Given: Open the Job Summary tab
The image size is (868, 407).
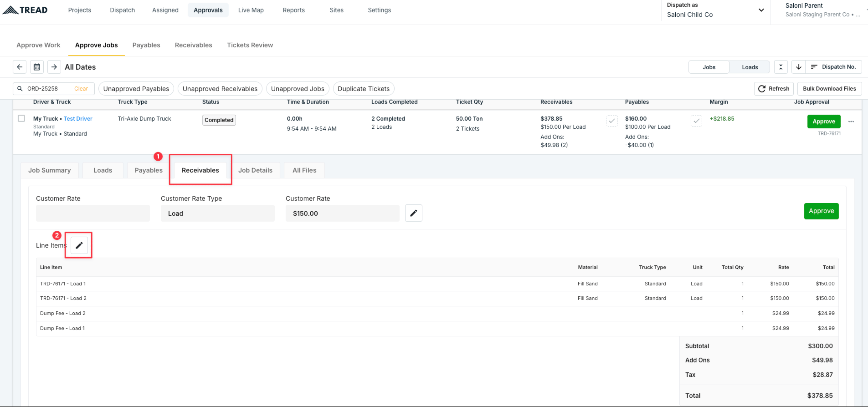Looking at the screenshot, I should click(49, 170).
